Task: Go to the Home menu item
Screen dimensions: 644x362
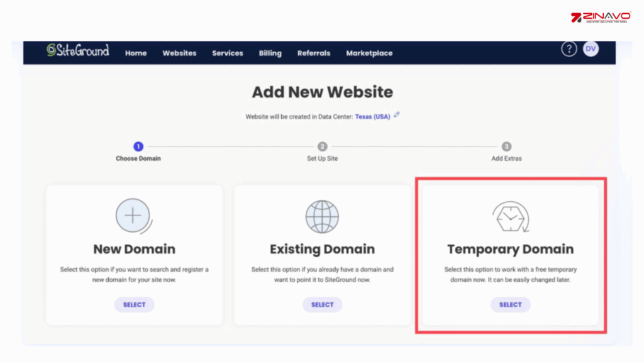Action: [136, 53]
